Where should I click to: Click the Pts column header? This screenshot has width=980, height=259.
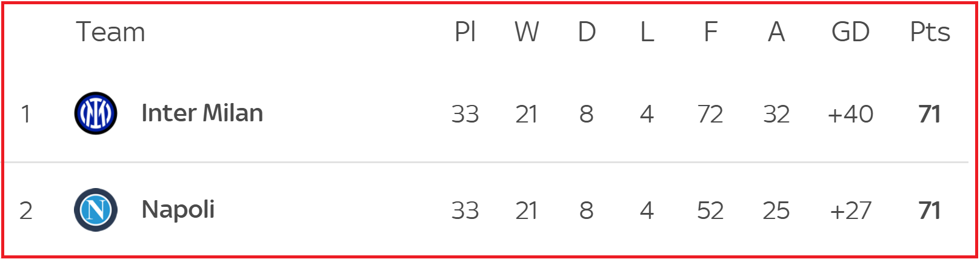[x=930, y=32]
